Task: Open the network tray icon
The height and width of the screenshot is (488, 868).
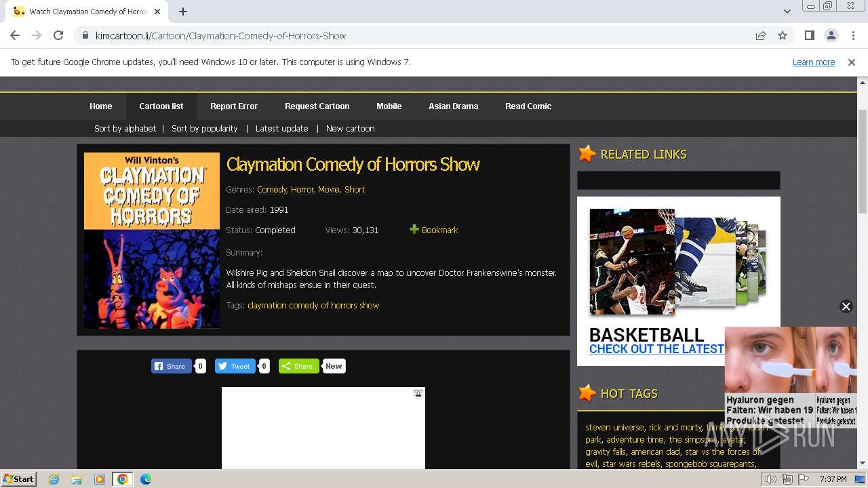Action: (x=787, y=479)
